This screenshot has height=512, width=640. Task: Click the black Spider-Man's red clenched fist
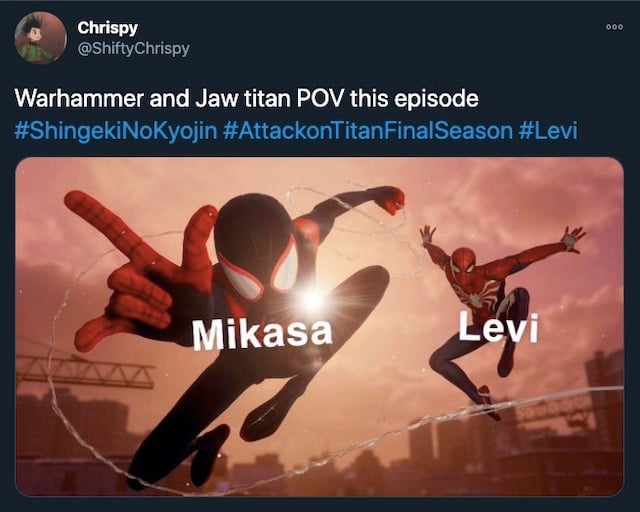coord(388,200)
